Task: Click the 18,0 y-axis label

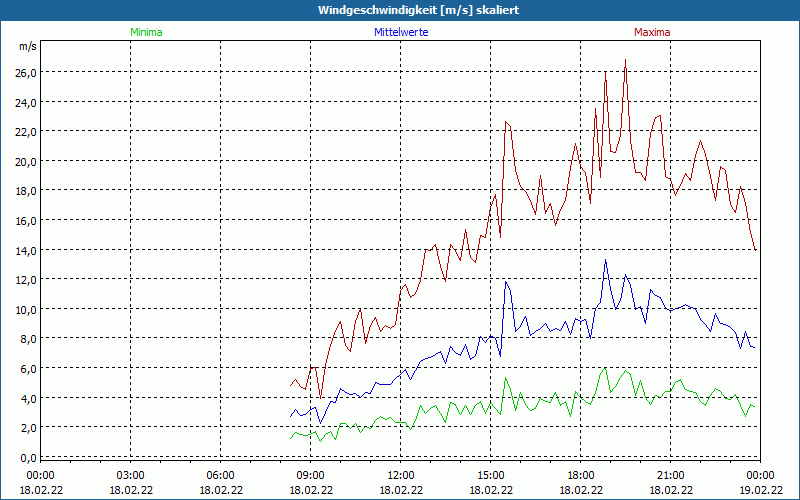Action: [27, 191]
